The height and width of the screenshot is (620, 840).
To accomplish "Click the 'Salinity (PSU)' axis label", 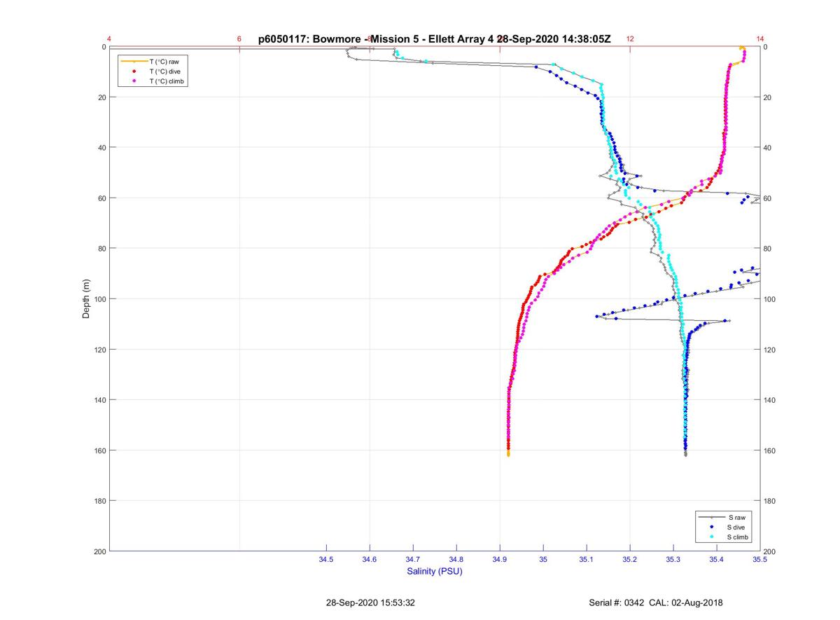I will pos(435,571).
